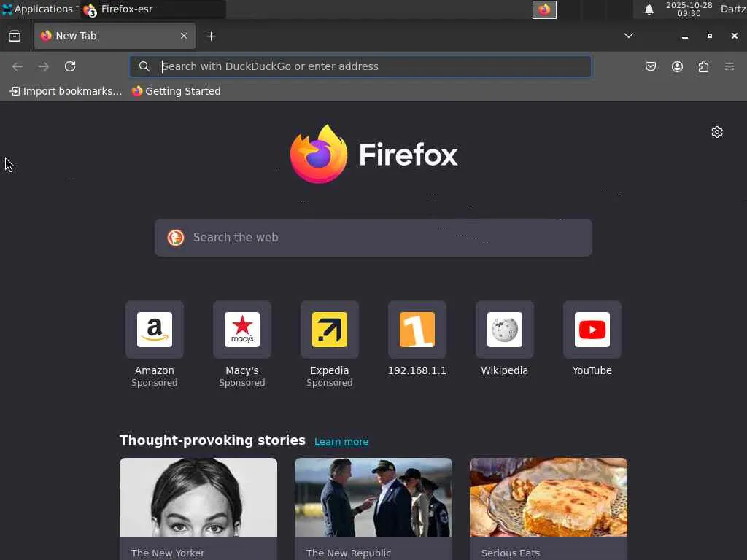Image resolution: width=747 pixels, height=560 pixels.
Task: Click DuckDuckGo icon in page search box
Action: coord(176,238)
